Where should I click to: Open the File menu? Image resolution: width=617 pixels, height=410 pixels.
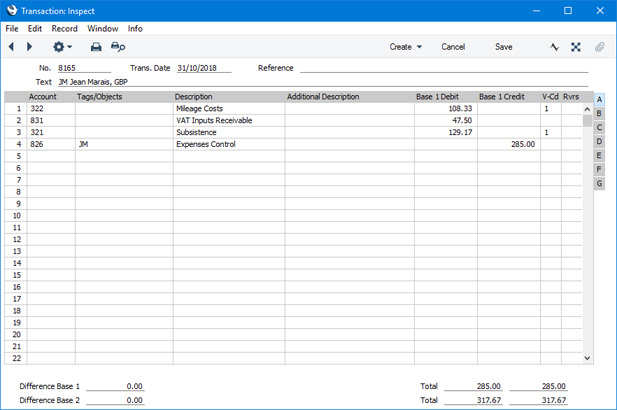coord(12,29)
